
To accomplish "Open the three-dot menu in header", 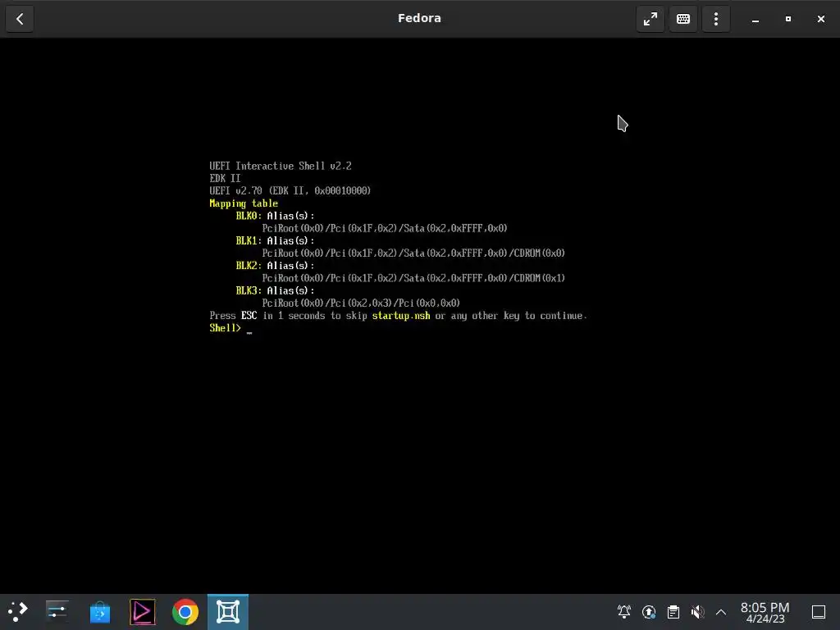I will 715,19.
